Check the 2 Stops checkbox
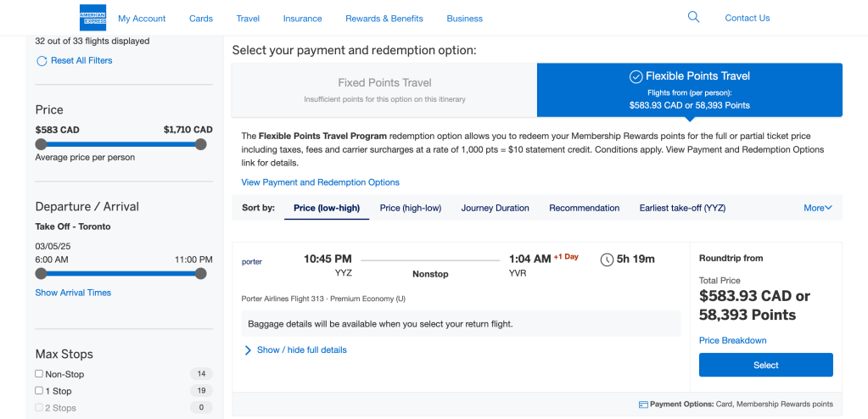The height and width of the screenshot is (419, 868). (x=39, y=408)
